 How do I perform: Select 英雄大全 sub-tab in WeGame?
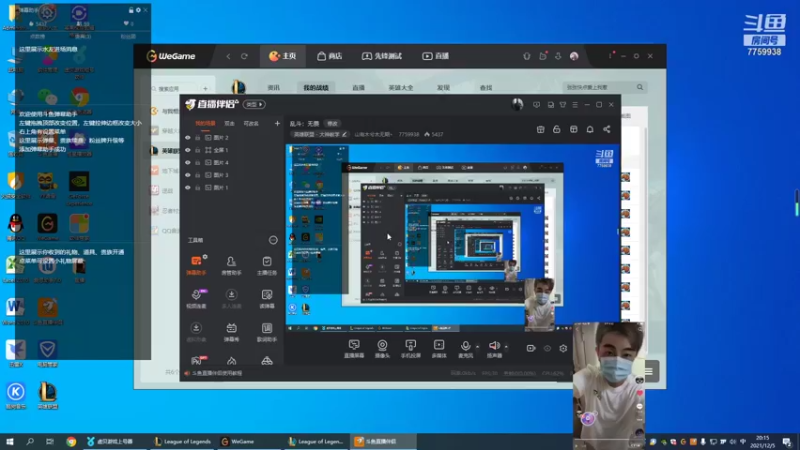[x=401, y=88]
